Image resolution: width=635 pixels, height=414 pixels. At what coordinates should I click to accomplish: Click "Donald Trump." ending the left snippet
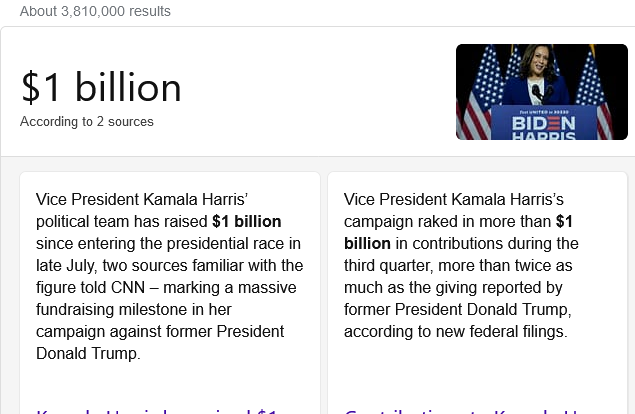point(88,353)
